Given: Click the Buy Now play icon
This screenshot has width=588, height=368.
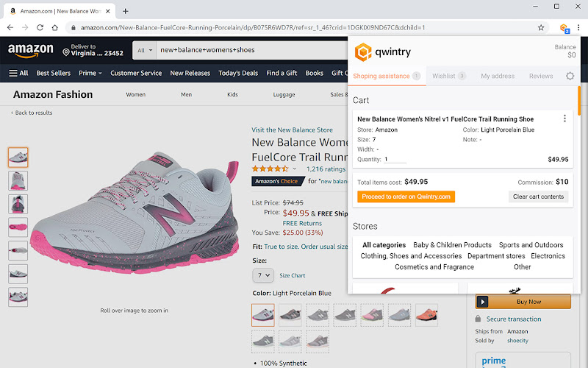Looking at the screenshot, I should (x=483, y=302).
